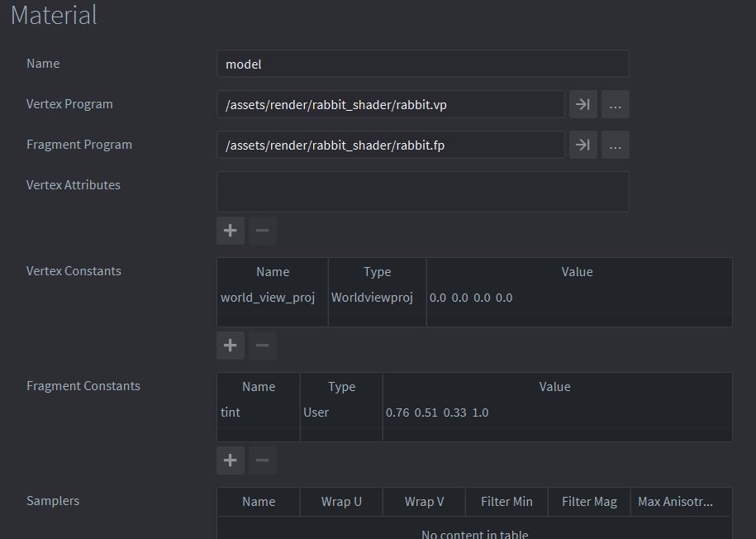
Task: Click the Filter Min column header in Samplers
Action: 506,502
